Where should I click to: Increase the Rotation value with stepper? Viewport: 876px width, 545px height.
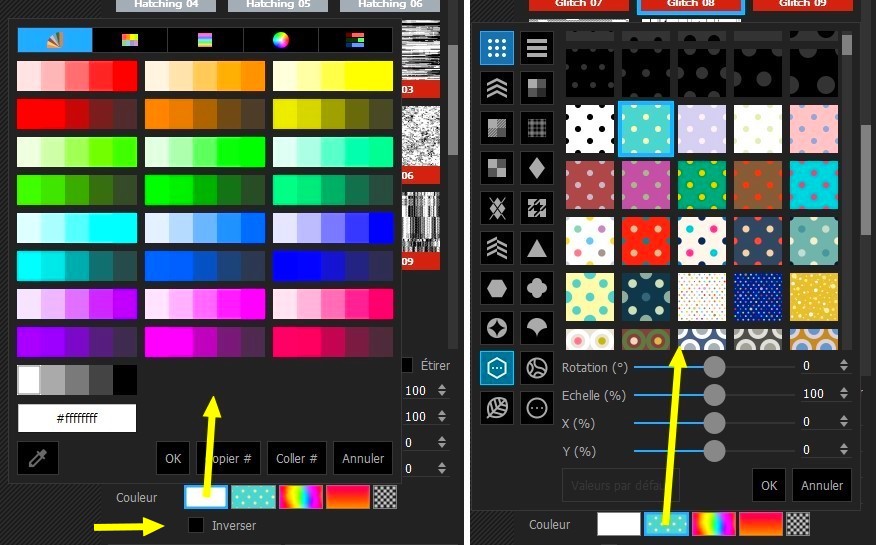pos(844,362)
